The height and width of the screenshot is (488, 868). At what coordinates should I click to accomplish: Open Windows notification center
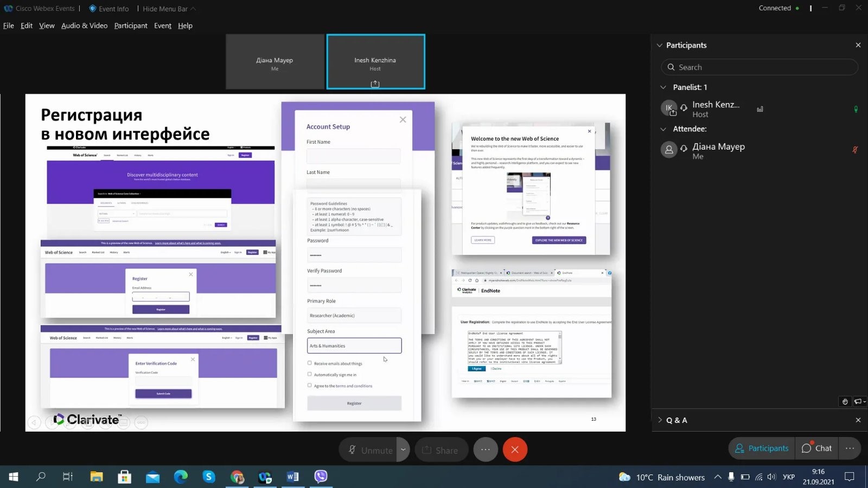click(850, 477)
